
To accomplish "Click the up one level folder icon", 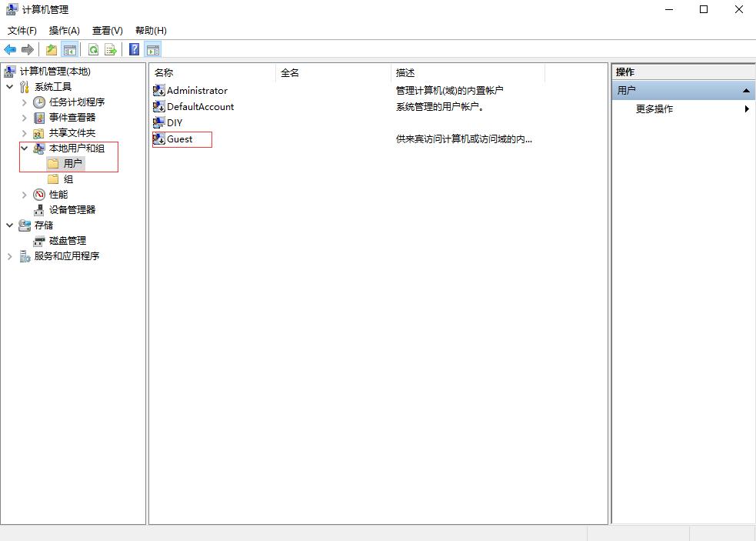I will pyautogui.click(x=50, y=48).
